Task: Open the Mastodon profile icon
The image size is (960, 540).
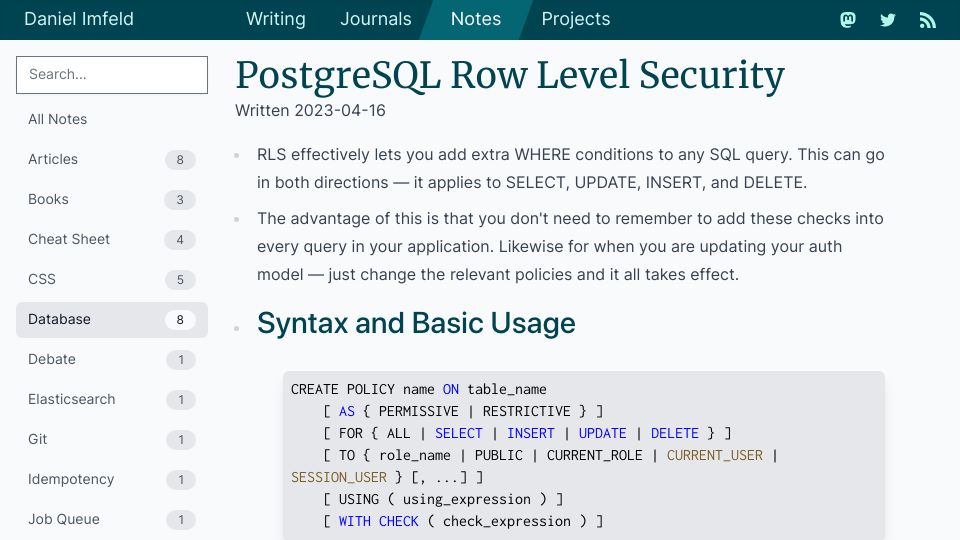Action: click(x=847, y=20)
